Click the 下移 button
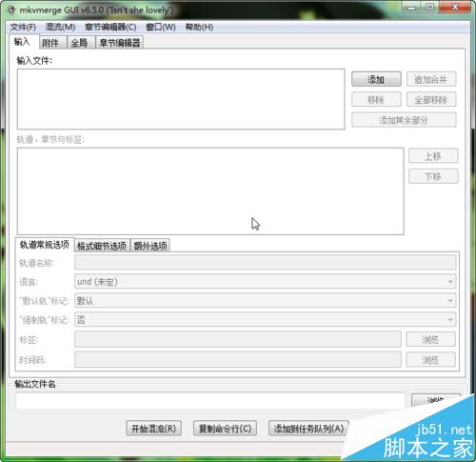This screenshot has width=476, height=462. tap(433, 176)
